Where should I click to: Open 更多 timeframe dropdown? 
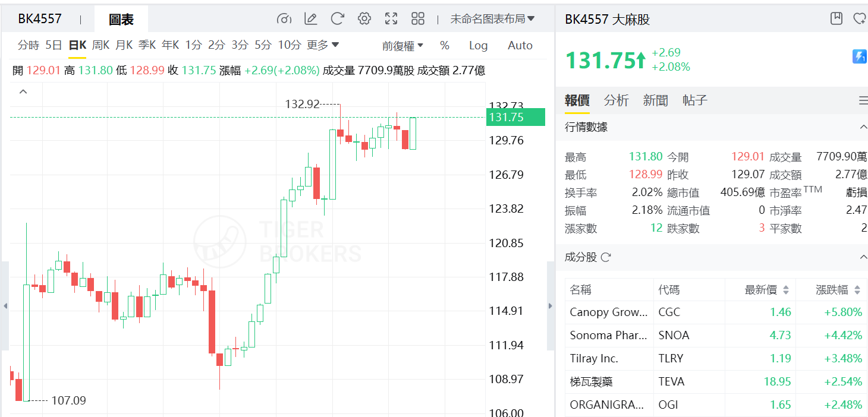(x=323, y=45)
